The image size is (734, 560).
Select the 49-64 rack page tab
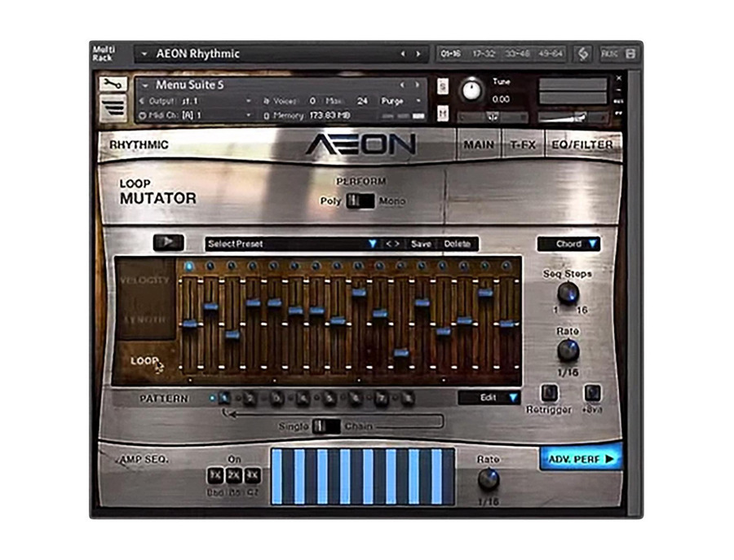coord(550,54)
